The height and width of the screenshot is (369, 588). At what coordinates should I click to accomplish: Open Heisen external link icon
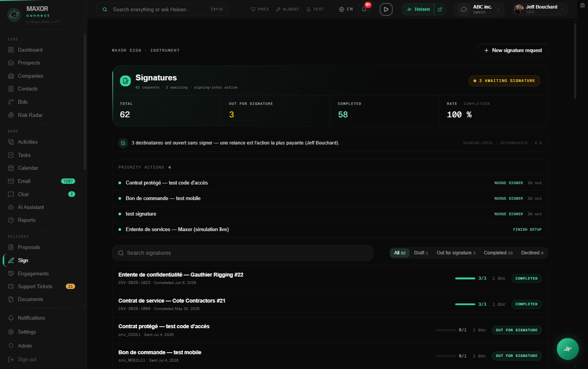[440, 9]
